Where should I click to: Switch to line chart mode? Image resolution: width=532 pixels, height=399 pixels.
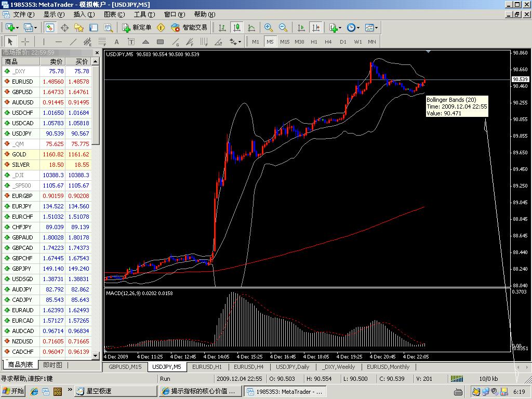point(251,28)
